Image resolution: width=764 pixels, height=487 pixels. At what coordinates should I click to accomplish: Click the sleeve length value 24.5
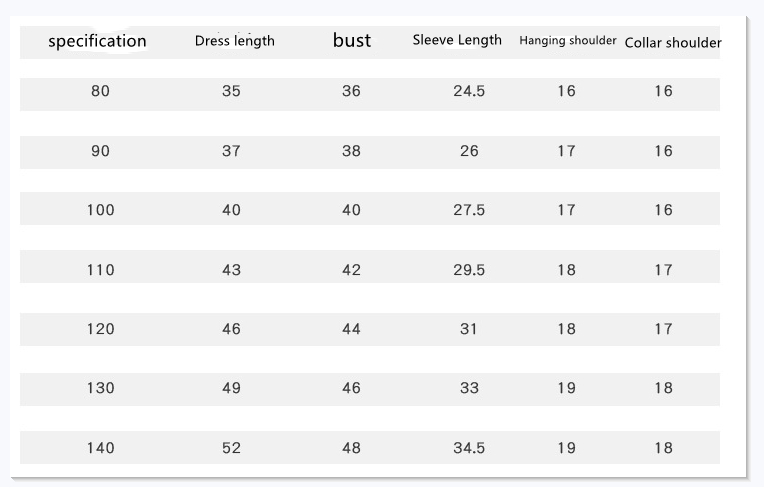pyautogui.click(x=469, y=91)
